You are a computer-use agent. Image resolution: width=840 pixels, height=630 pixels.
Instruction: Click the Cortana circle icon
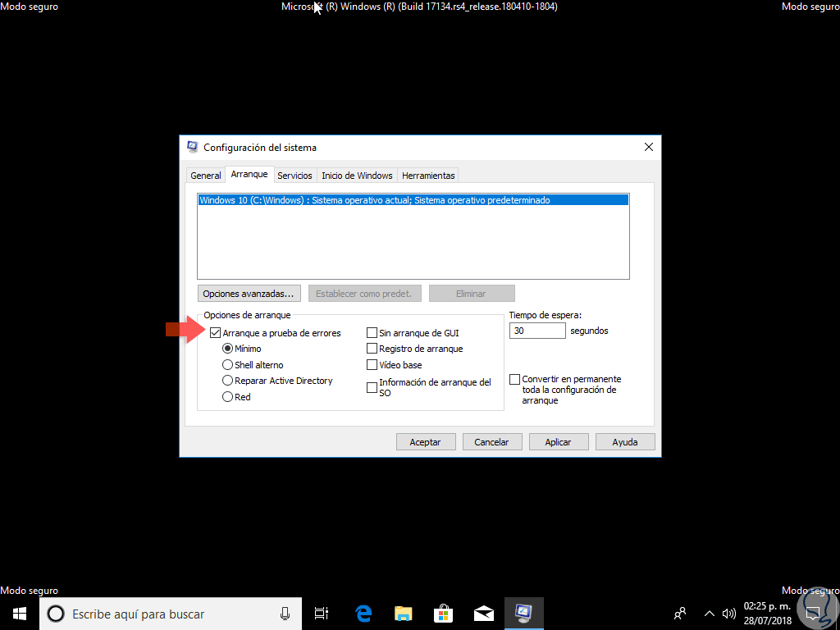point(56,614)
